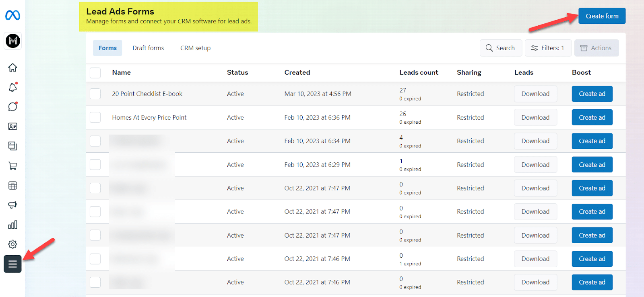Click the Meta logo icon

[12, 15]
